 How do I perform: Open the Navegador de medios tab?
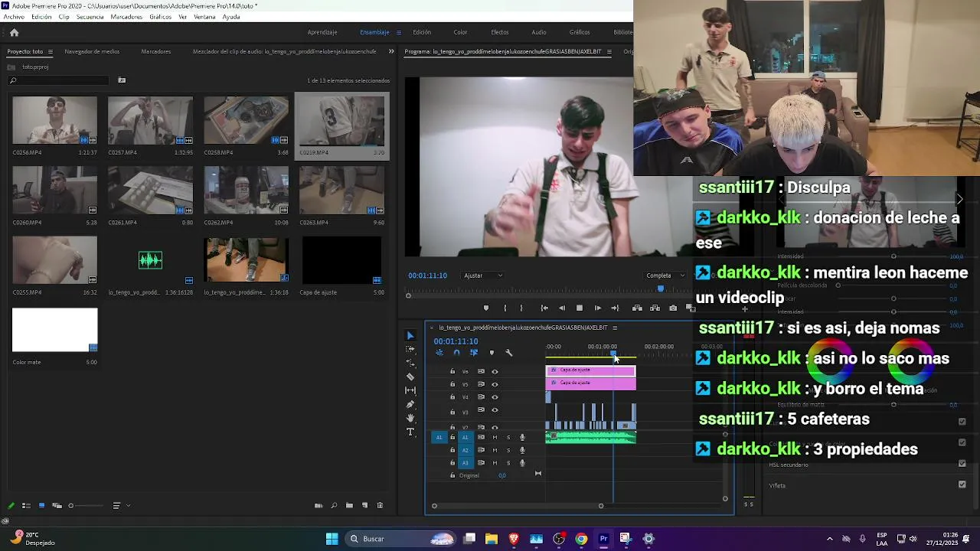point(92,52)
